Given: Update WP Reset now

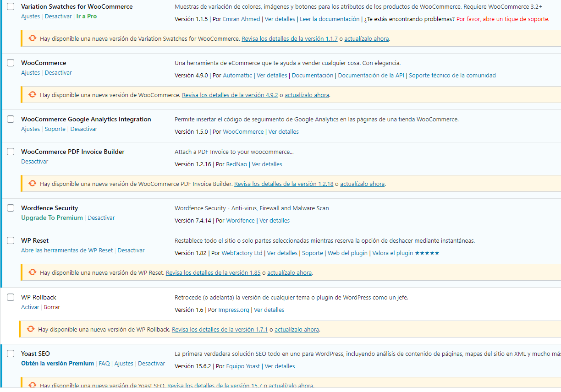Looking at the screenshot, I should (290, 273).
